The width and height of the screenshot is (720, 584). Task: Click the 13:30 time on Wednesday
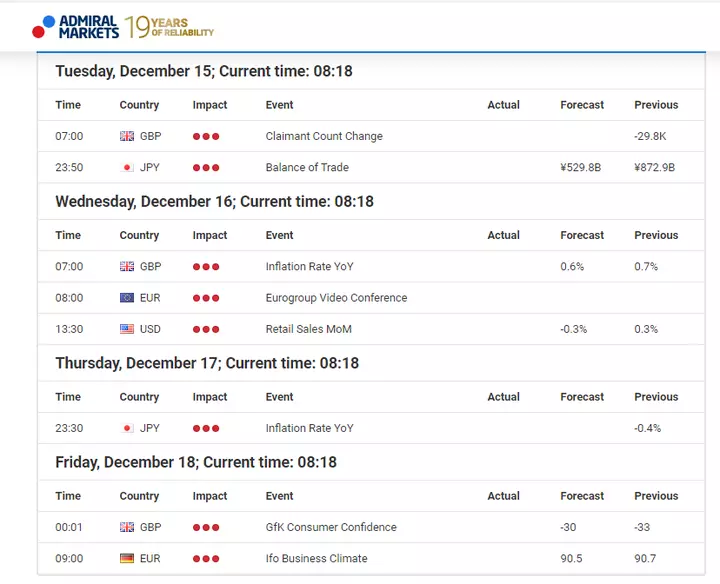pos(69,329)
